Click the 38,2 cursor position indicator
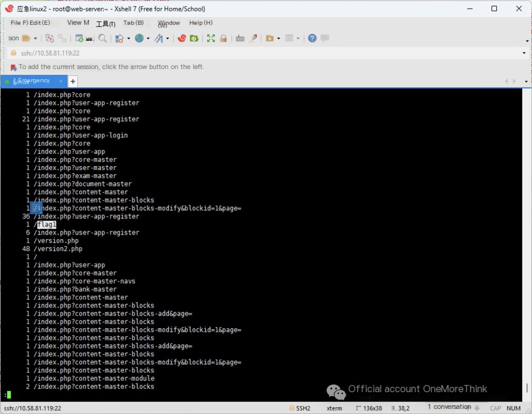Image resolution: width=532 pixels, height=414 pixels. 400,408
